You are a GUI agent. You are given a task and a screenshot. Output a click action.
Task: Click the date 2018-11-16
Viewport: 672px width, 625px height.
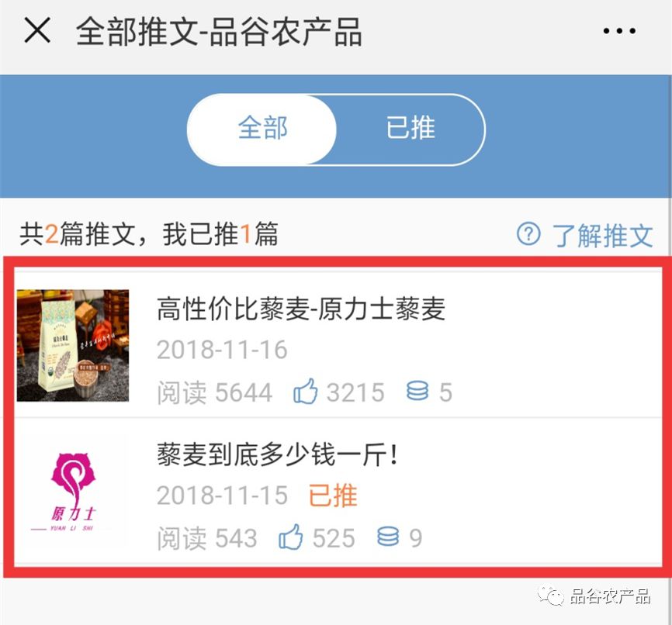point(222,350)
